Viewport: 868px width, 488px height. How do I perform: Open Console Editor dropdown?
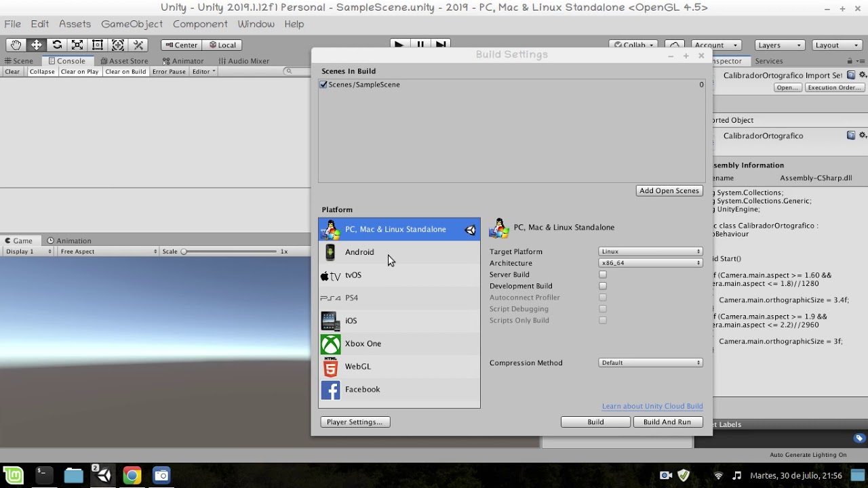[203, 72]
